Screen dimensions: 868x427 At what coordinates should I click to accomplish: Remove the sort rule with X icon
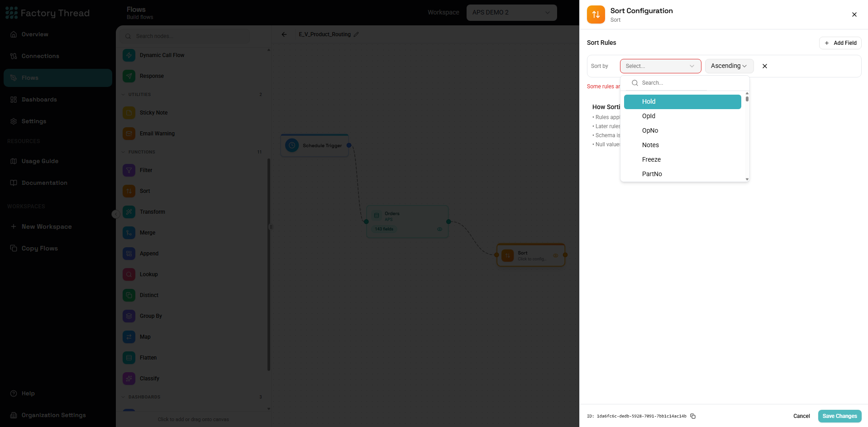pyautogui.click(x=765, y=66)
